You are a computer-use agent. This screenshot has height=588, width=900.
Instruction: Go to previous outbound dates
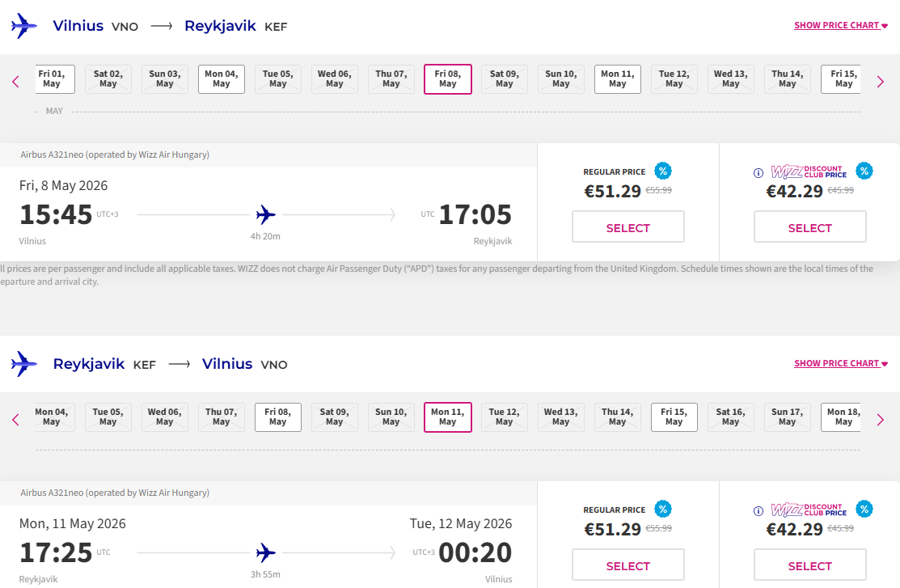[15, 81]
